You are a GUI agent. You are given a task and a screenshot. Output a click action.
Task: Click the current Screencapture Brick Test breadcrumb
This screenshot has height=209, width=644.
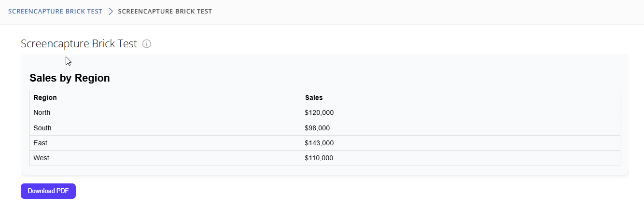165,11
